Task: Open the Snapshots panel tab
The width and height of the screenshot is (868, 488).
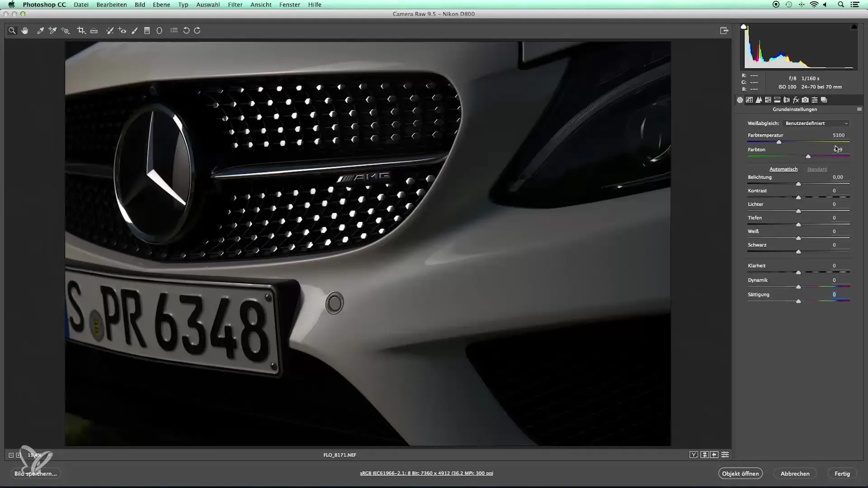Action: pos(824,100)
